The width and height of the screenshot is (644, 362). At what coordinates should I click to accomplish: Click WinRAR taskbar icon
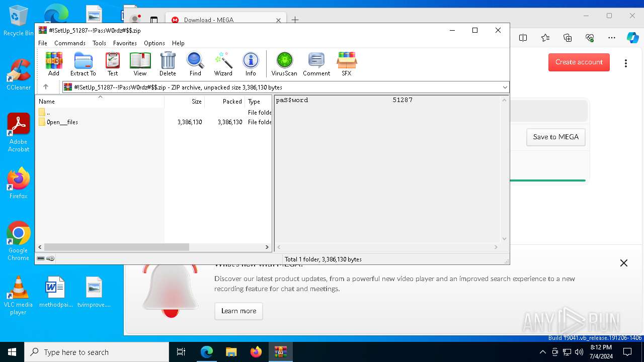tap(280, 352)
